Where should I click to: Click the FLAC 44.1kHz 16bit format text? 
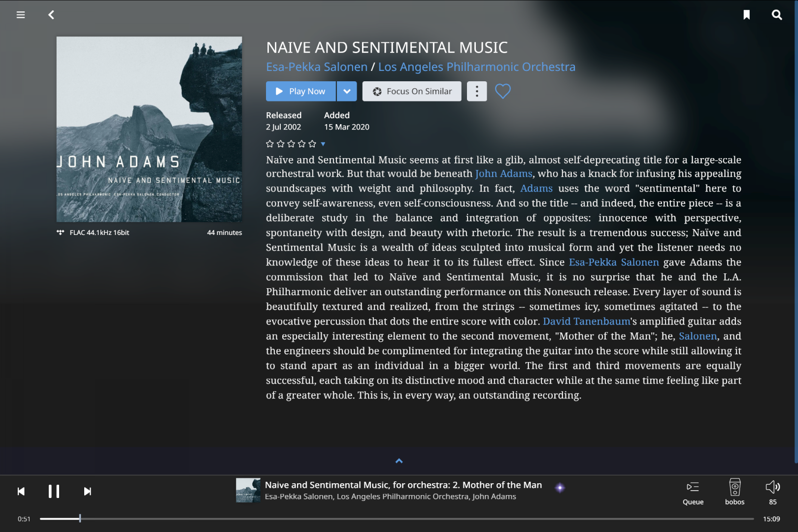[100, 233]
